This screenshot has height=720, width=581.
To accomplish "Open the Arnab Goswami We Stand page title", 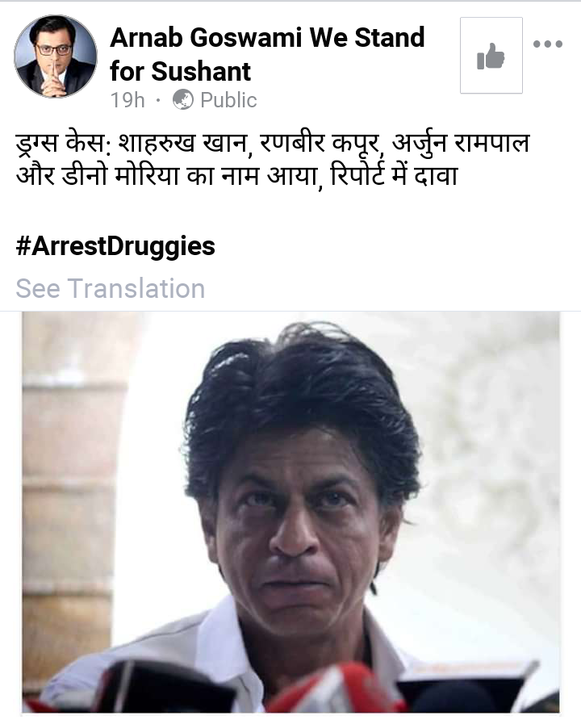I will click(267, 37).
